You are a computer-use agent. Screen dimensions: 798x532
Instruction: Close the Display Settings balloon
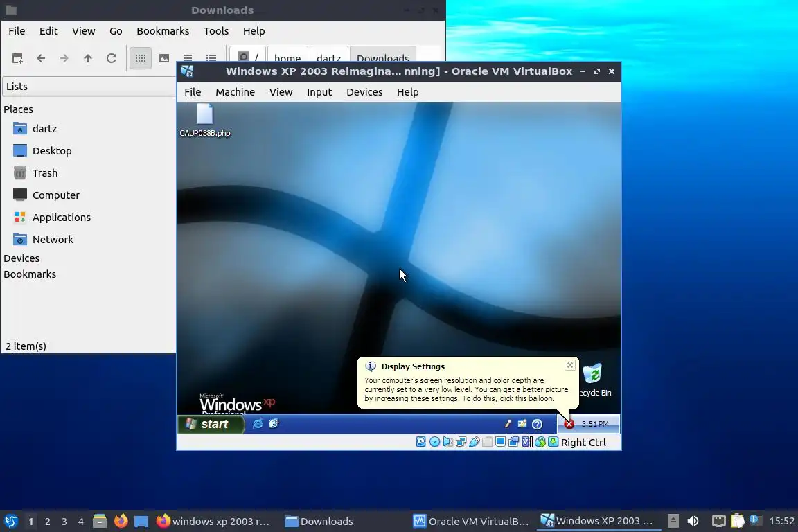click(570, 365)
